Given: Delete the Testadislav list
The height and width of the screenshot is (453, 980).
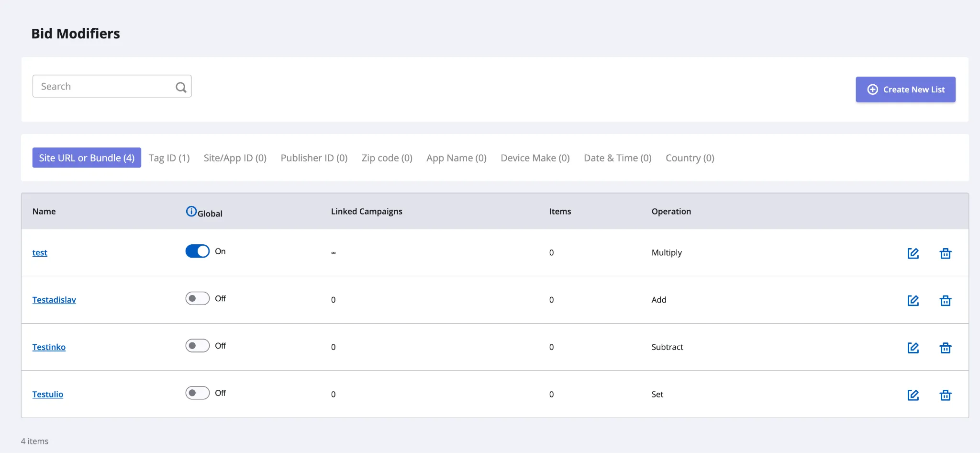Looking at the screenshot, I should click(946, 300).
